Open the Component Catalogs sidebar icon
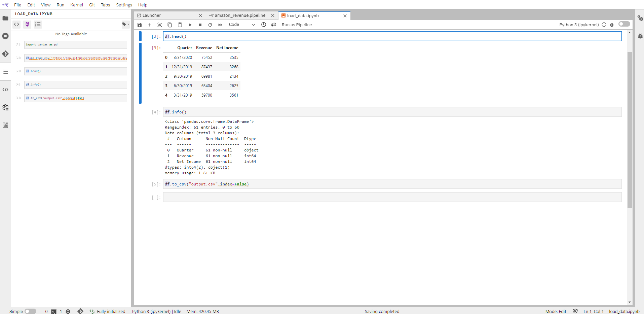644x314 pixels. click(x=5, y=125)
